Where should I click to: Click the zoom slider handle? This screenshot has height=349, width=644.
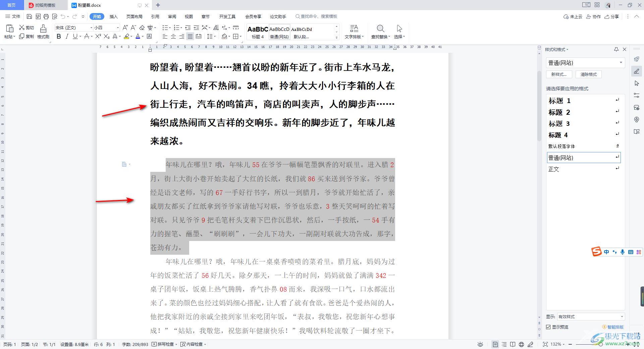coord(600,344)
